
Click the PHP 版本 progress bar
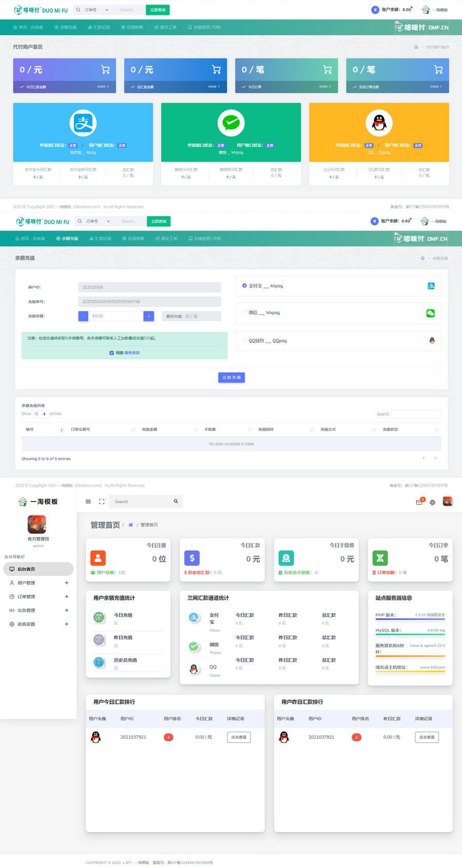[x=410, y=619]
